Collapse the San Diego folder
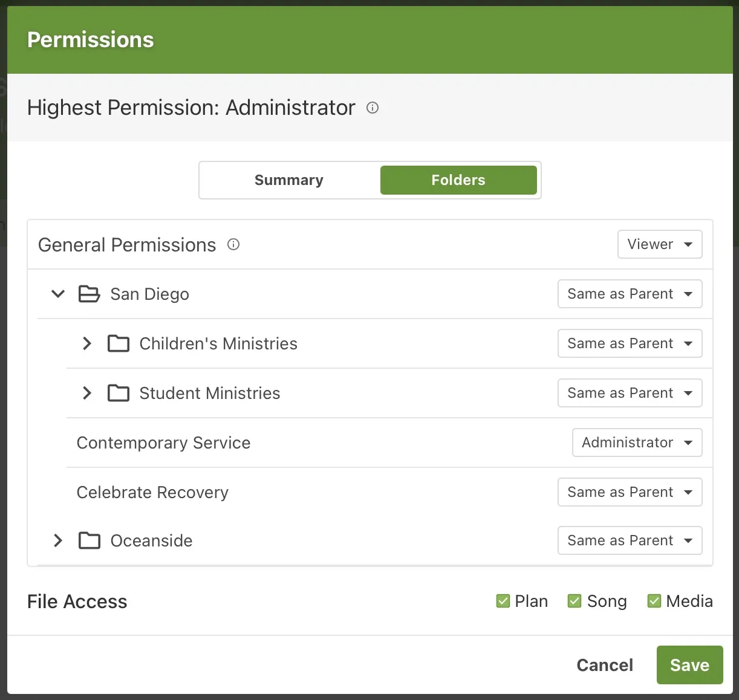The image size is (739, 700). point(57,294)
